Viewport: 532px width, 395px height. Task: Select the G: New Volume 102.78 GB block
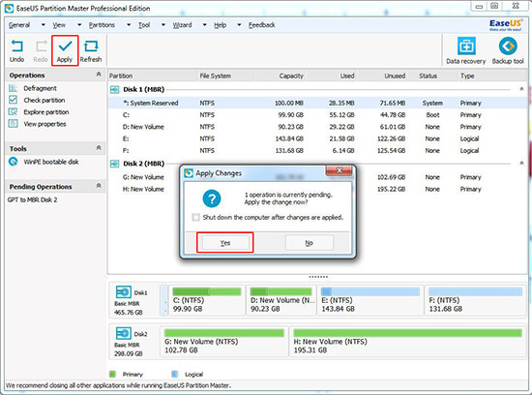point(224,342)
